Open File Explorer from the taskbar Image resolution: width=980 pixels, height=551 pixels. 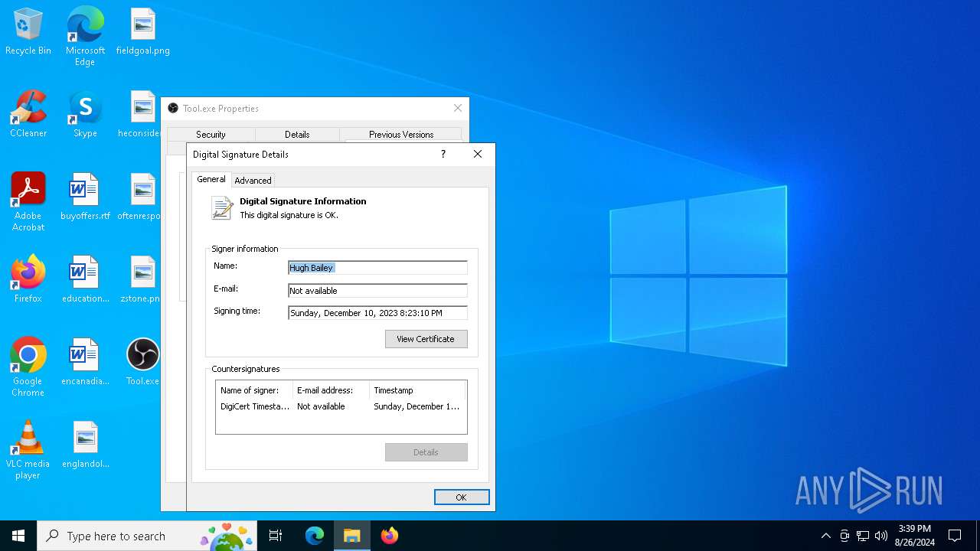352,536
